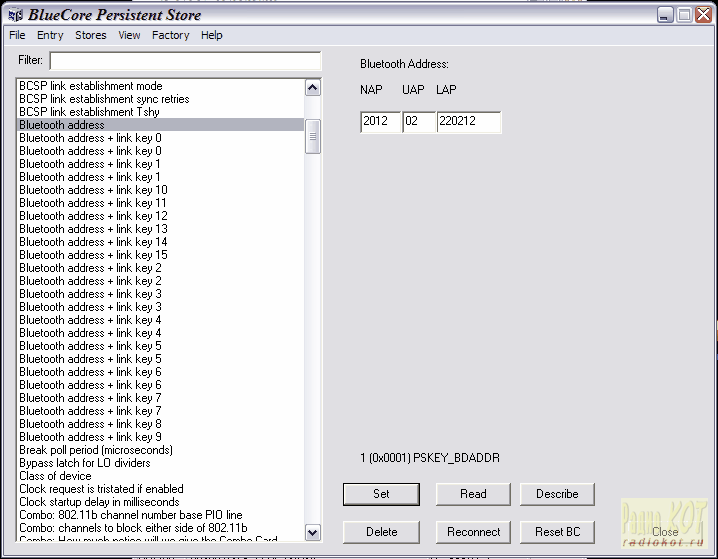Screen dimensions: 718x559
Task: Click into the Filter text field
Action: (185, 61)
